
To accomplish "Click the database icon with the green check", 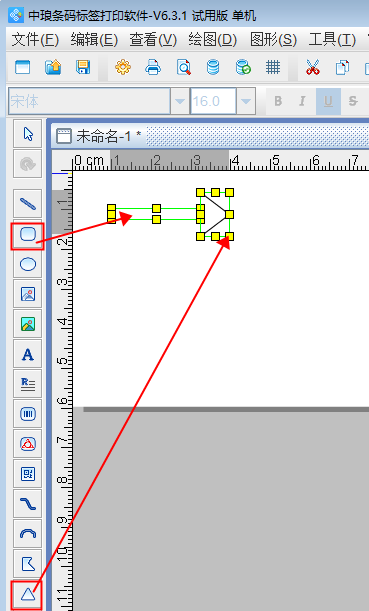I will pyautogui.click(x=243, y=67).
